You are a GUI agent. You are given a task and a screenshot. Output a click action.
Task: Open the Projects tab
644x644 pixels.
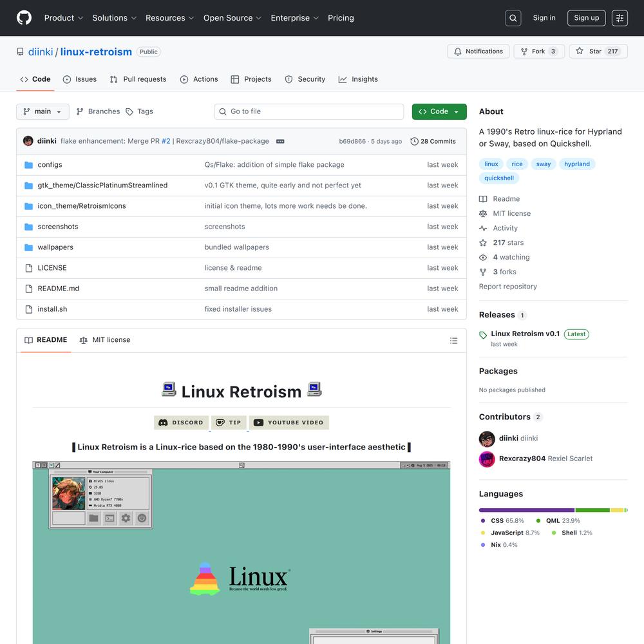251,79
